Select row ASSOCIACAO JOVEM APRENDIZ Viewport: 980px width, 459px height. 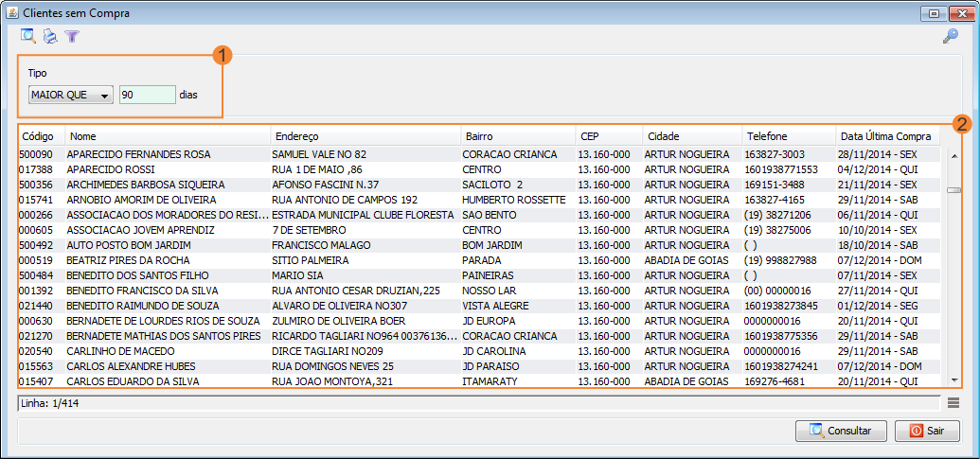(x=479, y=230)
